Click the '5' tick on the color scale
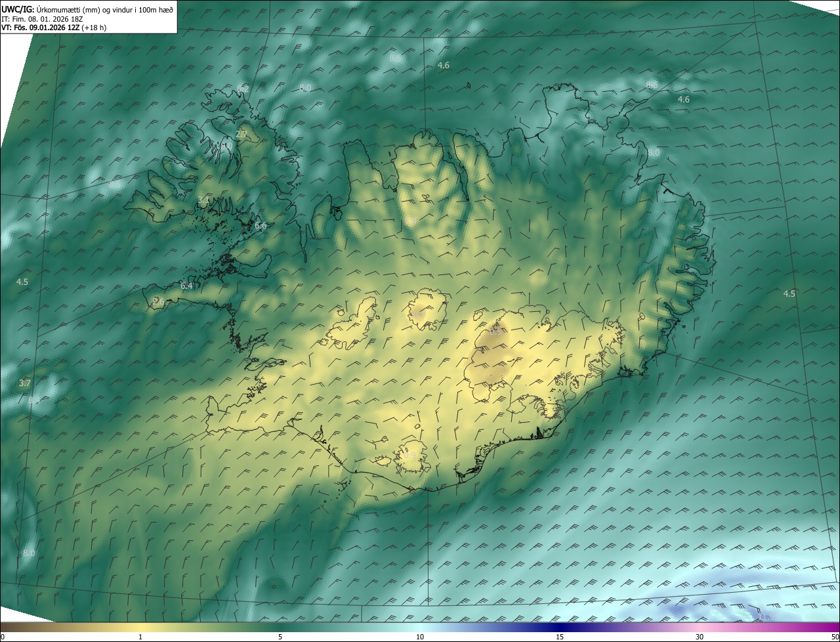The width and height of the screenshot is (840, 642). [x=280, y=637]
